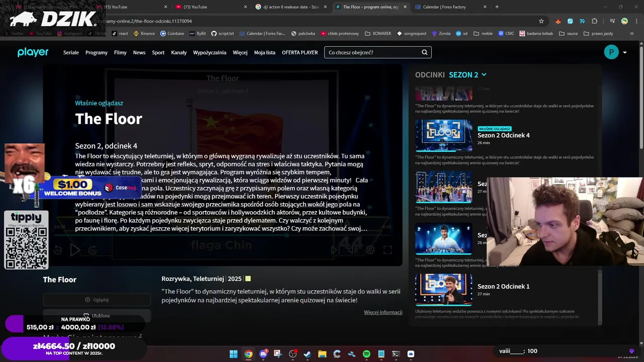644x362 pixels.
Task: Open Moja lista
Action: 265,52
